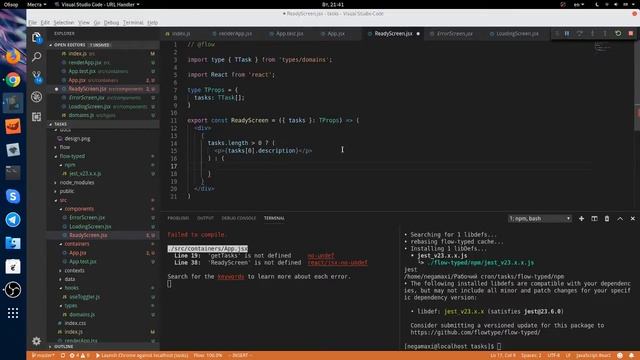The height and width of the screenshot is (360, 640).
Task: Click the react/jsx-no-undef link in terminal
Action: pos(338,263)
